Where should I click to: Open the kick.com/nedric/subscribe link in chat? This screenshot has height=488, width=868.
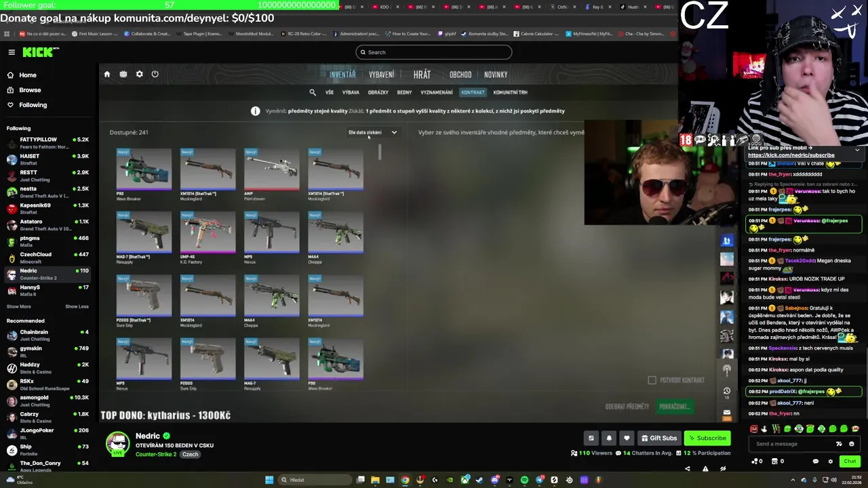click(791, 155)
